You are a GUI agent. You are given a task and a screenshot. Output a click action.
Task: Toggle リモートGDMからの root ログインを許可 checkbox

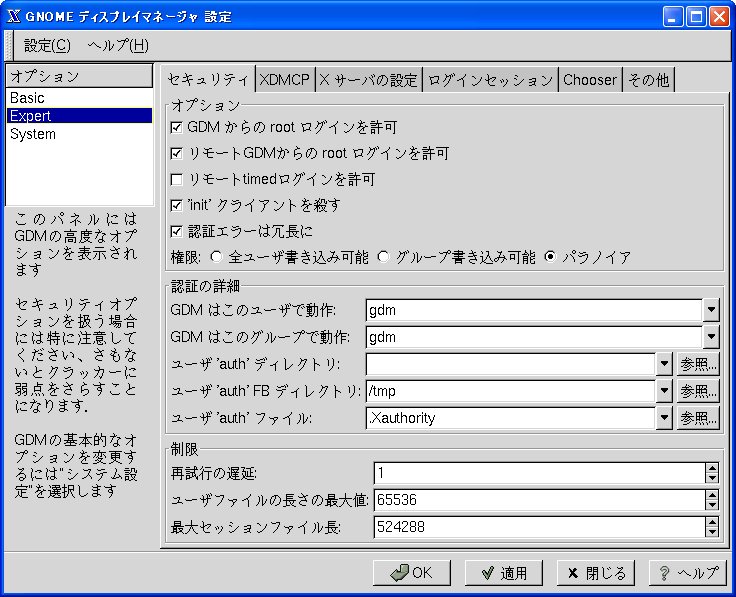[x=176, y=153]
